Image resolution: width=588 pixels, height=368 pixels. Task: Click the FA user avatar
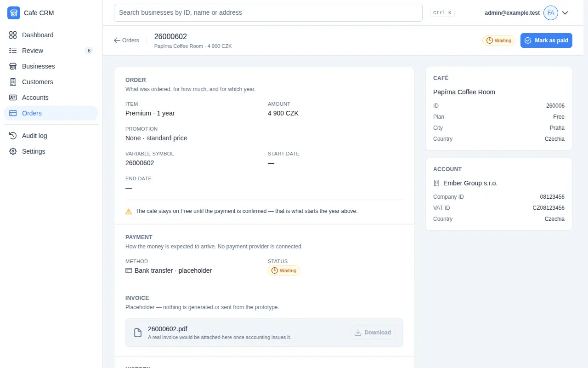[x=551, y=13]
